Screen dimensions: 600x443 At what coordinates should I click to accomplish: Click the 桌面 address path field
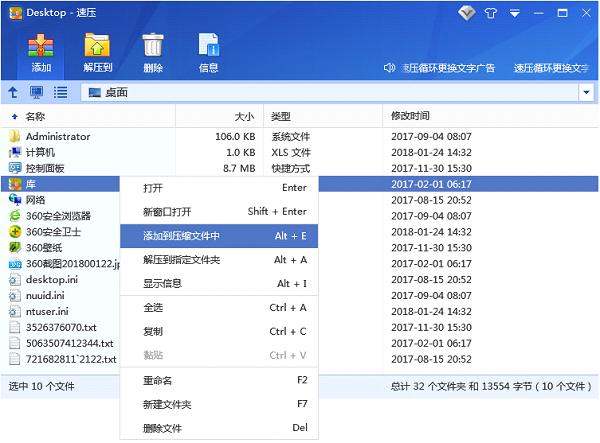330,93
